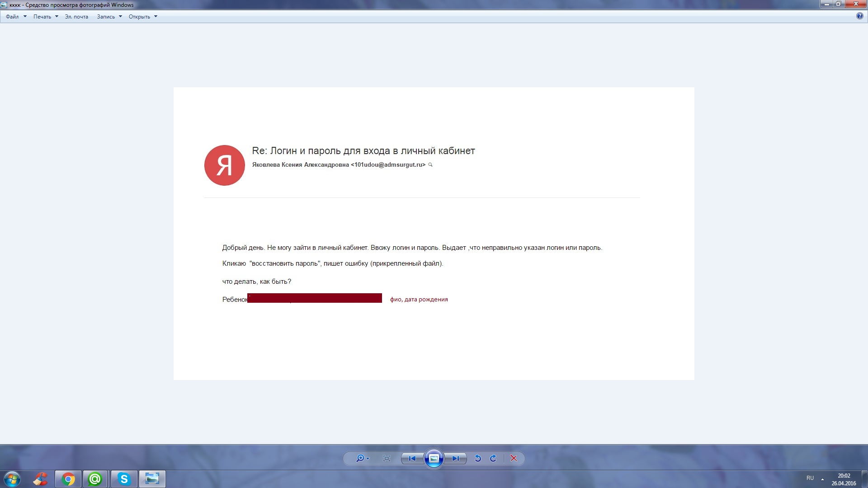This screenshot has height=488, width=868.
Task: Click the Эл. почта button
Action: tap(76, 17)
